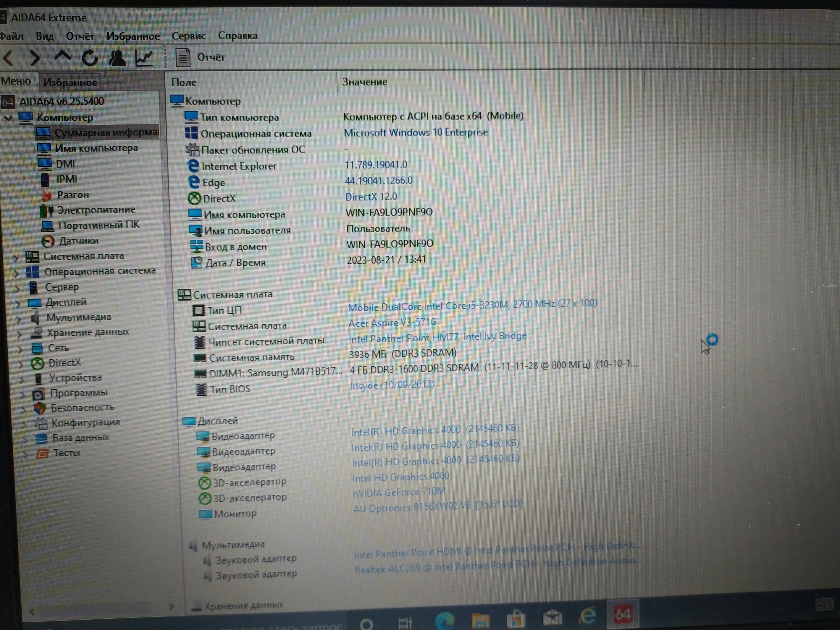Select the Edge version row
Screen dimensions: 840x630
pyautogui.click(x=300, y=182)
